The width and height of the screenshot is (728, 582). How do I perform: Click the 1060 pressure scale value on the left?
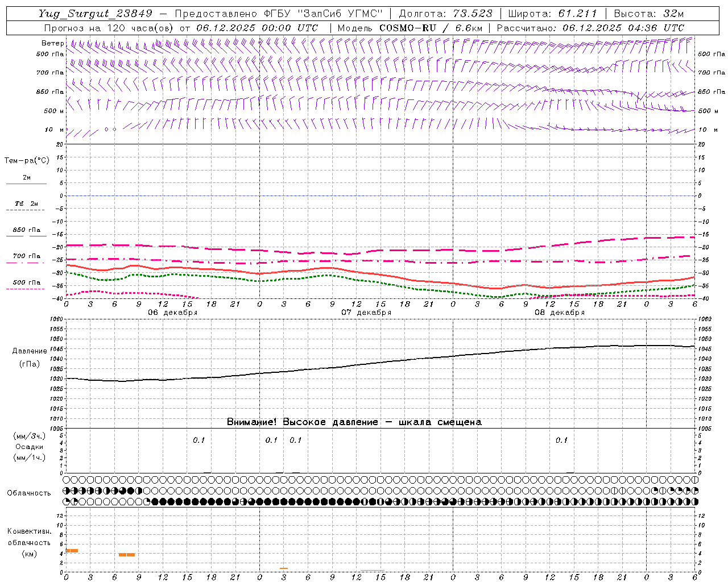[57, 319]
